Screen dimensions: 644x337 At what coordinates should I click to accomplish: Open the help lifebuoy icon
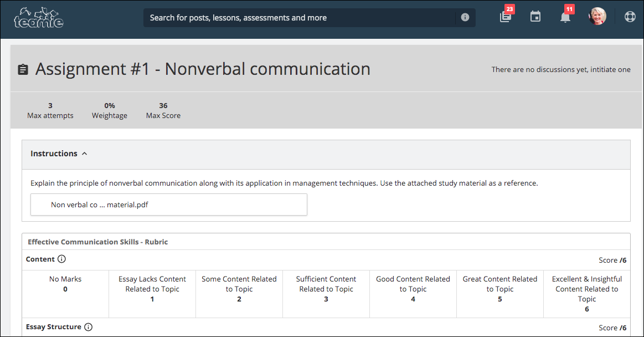[x=630, y=17]
